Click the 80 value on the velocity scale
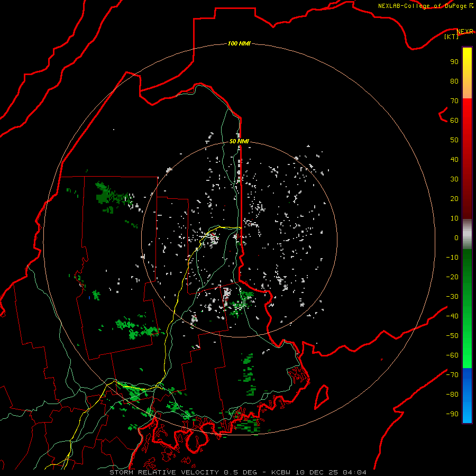 click(454, 81)
